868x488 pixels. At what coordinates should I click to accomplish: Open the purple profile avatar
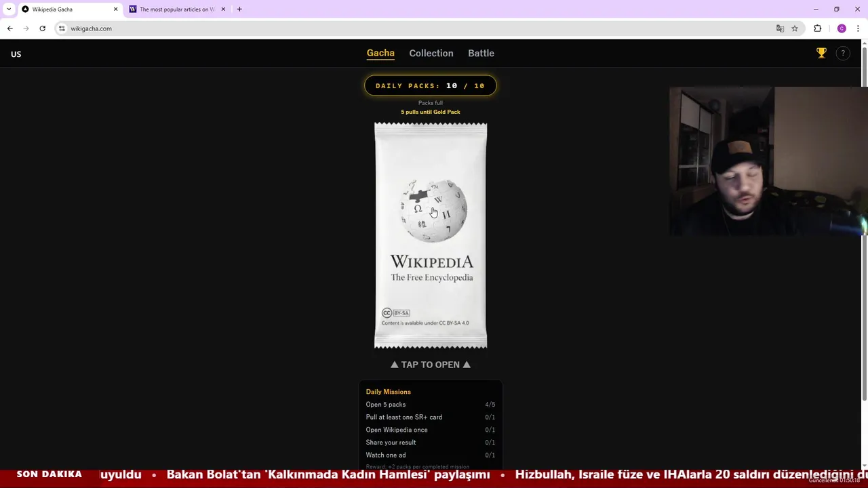842,28
